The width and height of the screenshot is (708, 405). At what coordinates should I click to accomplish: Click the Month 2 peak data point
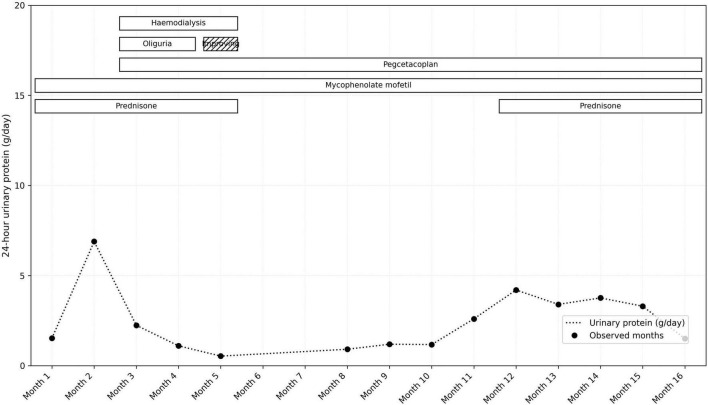[94, 242]
